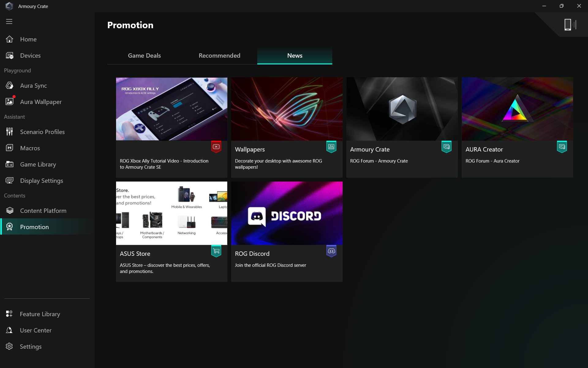Open Devices via its sidebar icon
This screenshot has width=588, height=368.
pos(9,56)
